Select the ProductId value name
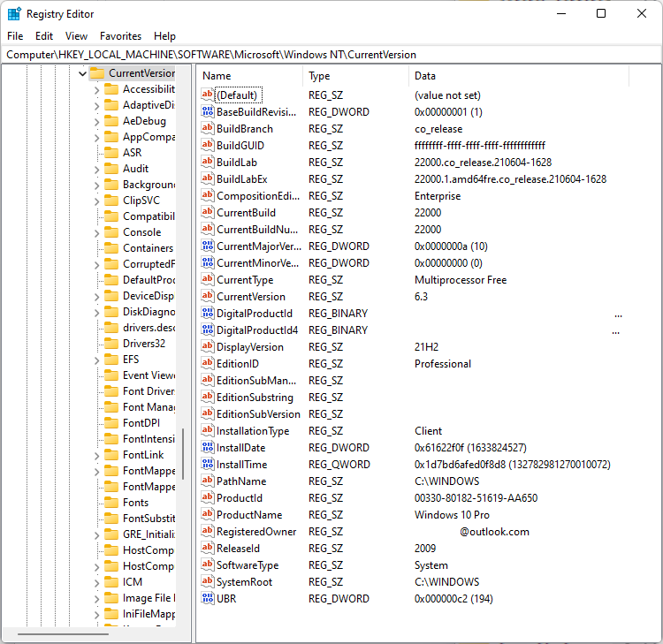This screenshot has width=663, height=644. point(240,497)
